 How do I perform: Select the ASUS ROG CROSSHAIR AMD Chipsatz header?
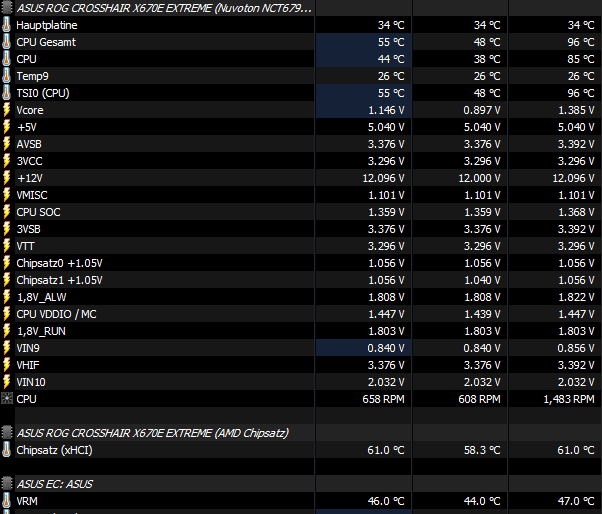click(152, 433)
